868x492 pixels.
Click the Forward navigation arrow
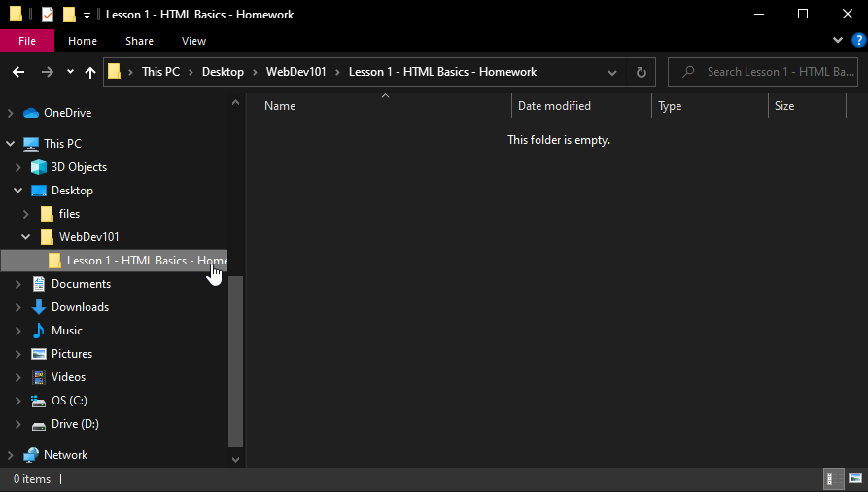pos(48,72)
